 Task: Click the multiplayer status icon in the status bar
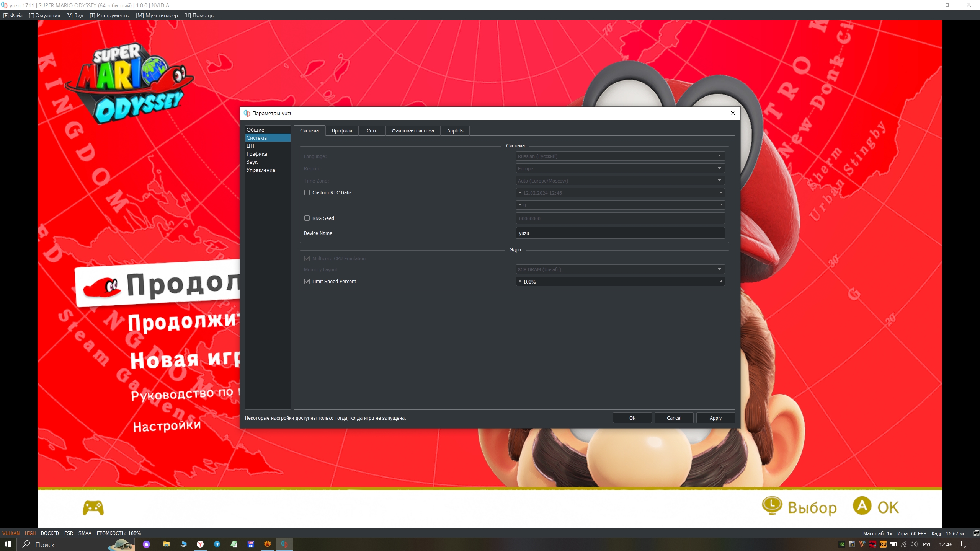[976, 533]
